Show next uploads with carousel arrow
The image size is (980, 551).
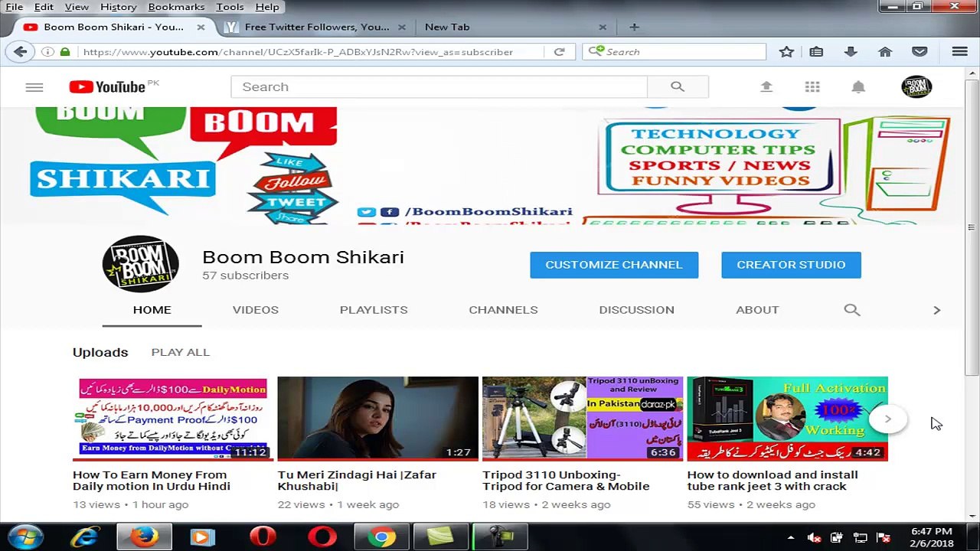887,419
